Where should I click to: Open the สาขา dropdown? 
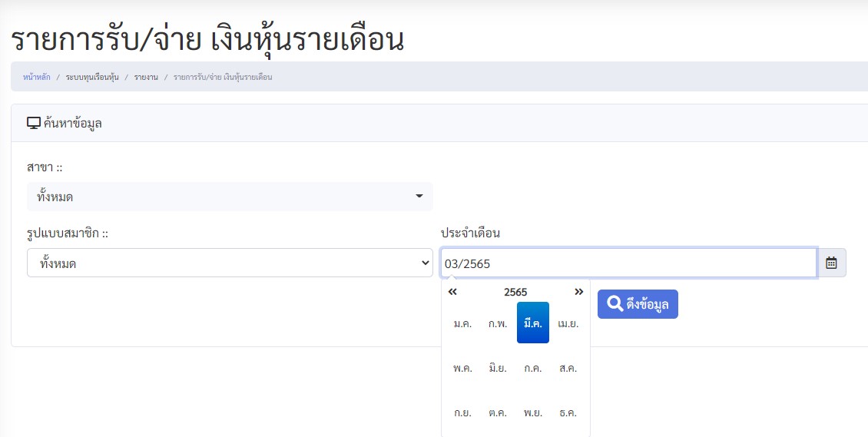[229, 197]
